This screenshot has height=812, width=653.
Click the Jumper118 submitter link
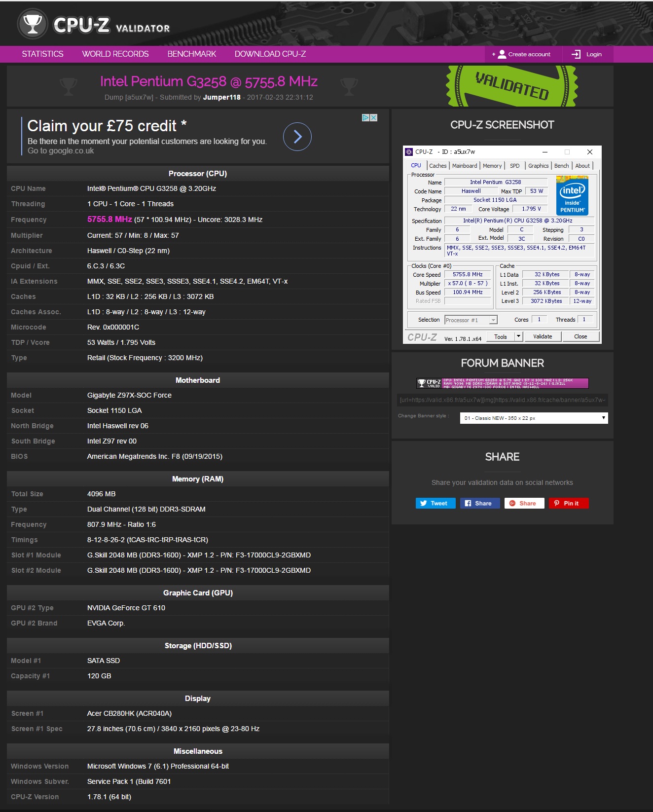[x=222, y=97]
